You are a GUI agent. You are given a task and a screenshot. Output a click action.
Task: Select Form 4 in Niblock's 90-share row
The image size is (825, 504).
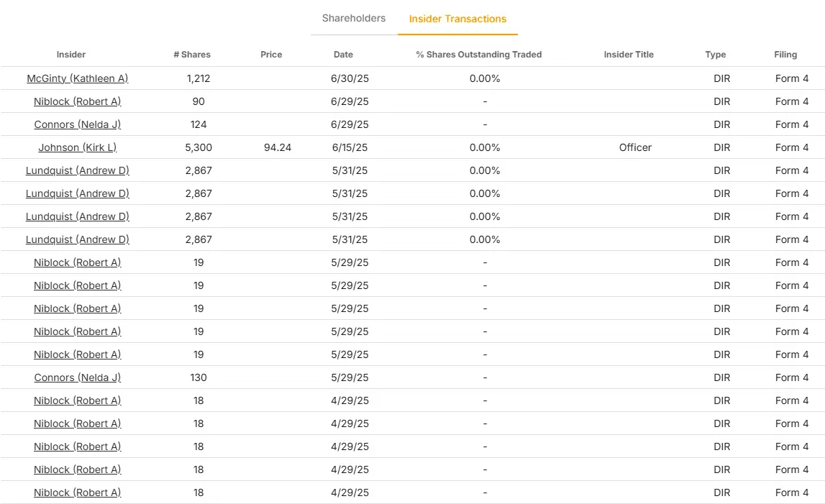click(792, 101)
